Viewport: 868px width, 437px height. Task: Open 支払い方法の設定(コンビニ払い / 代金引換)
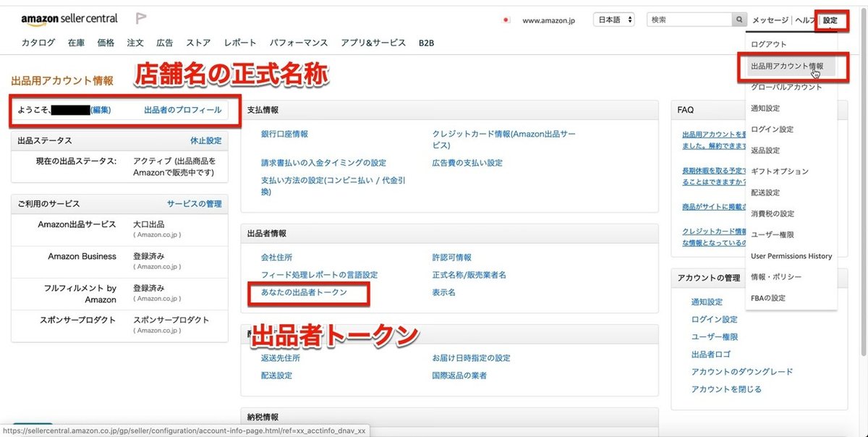pos(333,186)
